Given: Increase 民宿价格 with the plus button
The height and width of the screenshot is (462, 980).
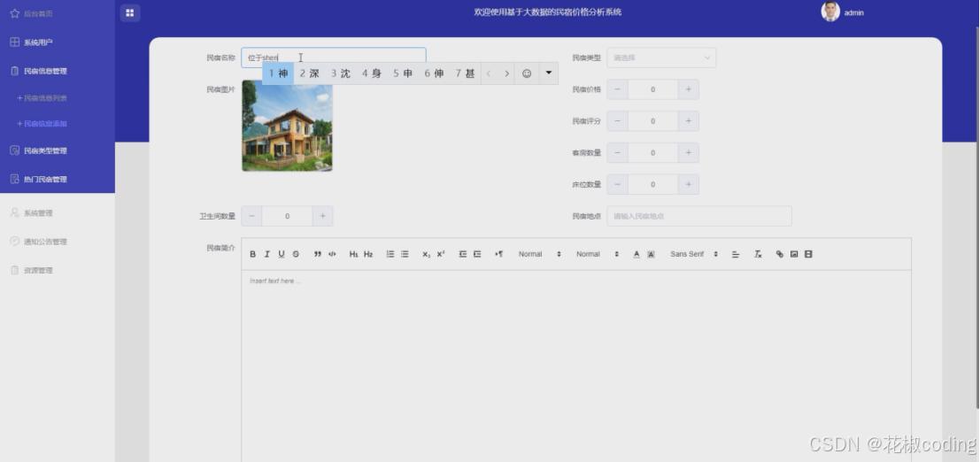Looking at the screenshot, I should 688,89.
